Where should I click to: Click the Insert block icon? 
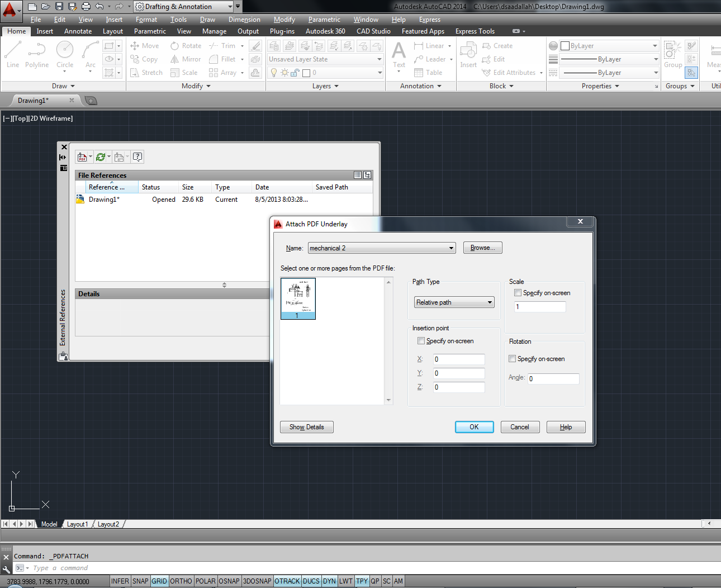click(468, 55)
